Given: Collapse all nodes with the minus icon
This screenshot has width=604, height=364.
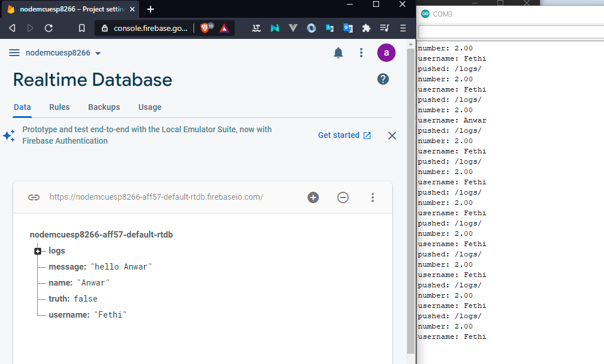Looking at the screenshot, I should tap(343, 197).
